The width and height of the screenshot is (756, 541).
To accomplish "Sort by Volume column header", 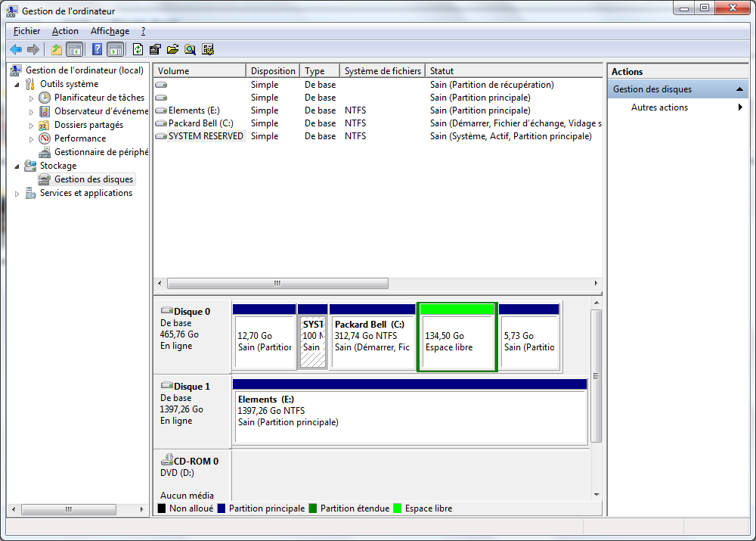I will [x=200, y=71].
